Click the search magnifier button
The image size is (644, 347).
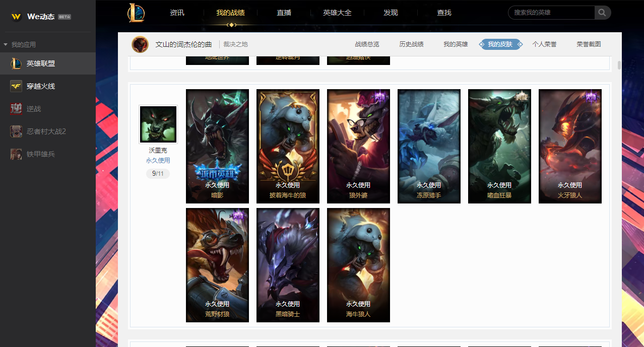603,13
